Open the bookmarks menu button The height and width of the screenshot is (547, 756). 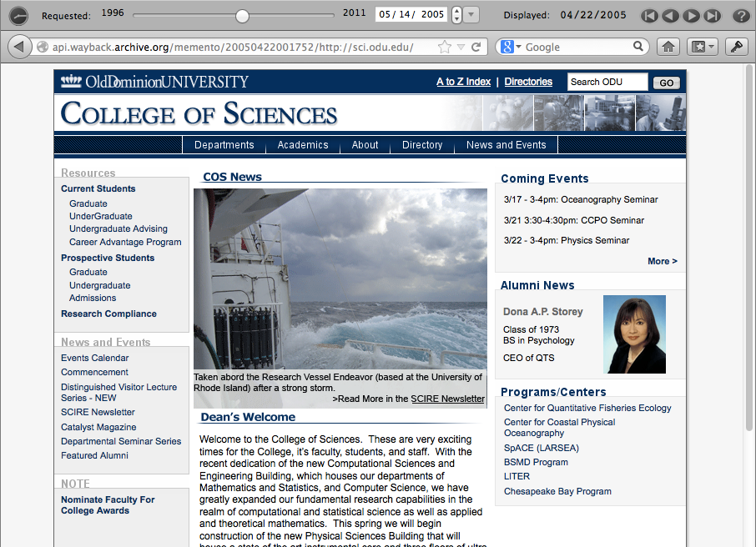tap(702, 47)
